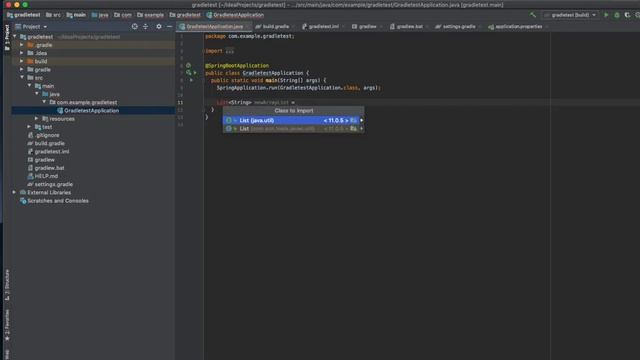This screenshot has width=640, height=360.
Task: Click src breadcrumb in navigation bar
Action: (53, 15)
